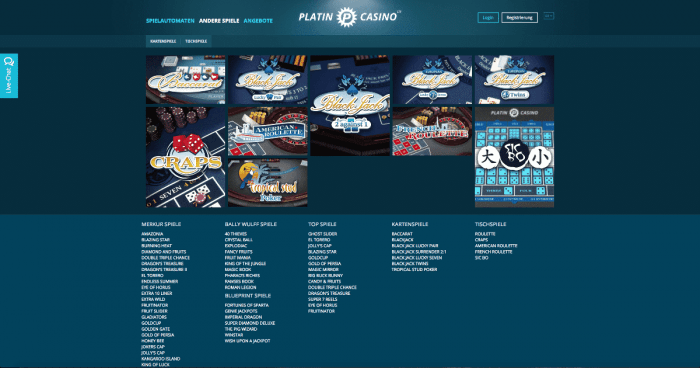Click Kangaroo Island link
The height and width of the screenshot is (368, 700).
pyautogui.click(x=161, y=359)
